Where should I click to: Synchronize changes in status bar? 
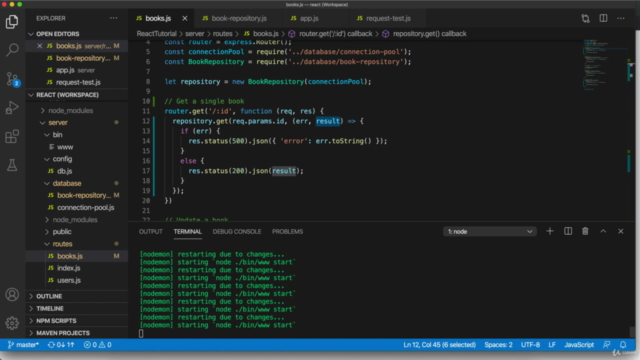point(61,345)
